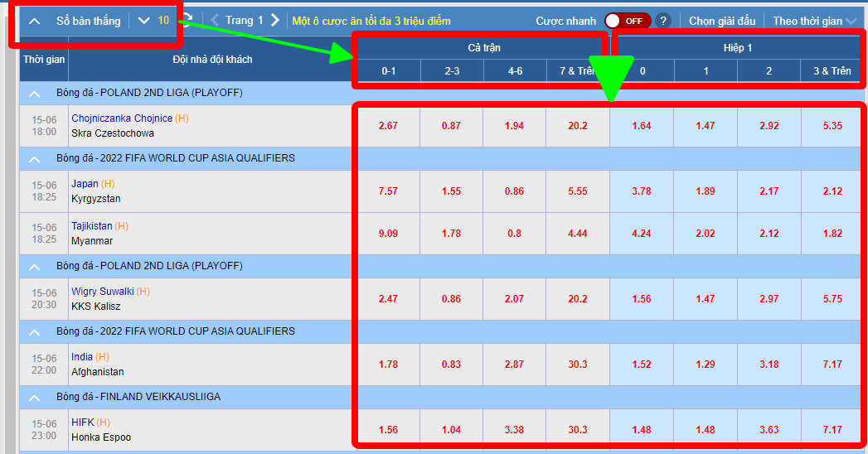Viewport: 868px width, 454px height.
Task: Open the Số bàn thắng bet type menu
Action: [88, 21]
